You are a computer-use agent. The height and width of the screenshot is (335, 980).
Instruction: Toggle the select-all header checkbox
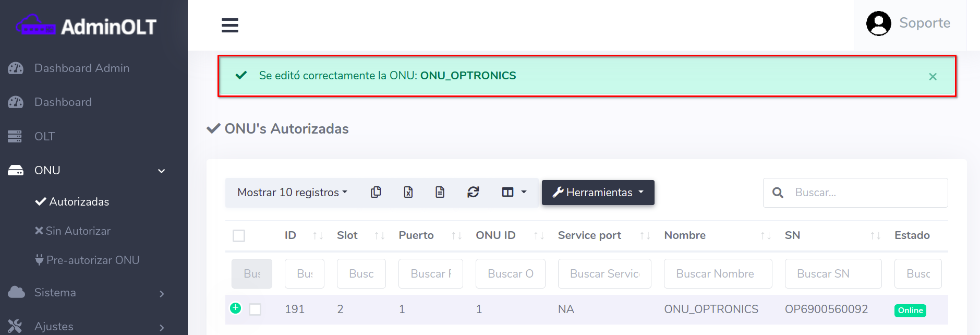pyautogui.click(x=239, y=236)
